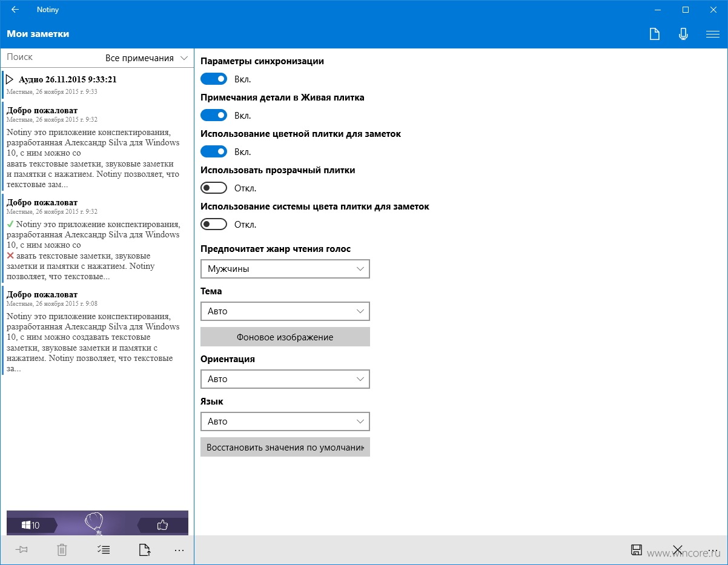Viewport: 728px width, 565px height.
Task: Enable system color tiles for notes
Action: point(214,224)
